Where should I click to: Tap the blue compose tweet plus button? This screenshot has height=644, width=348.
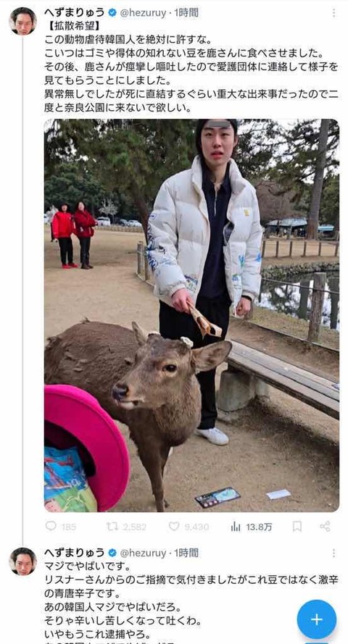pyautogui.click(x=316, y=619)
